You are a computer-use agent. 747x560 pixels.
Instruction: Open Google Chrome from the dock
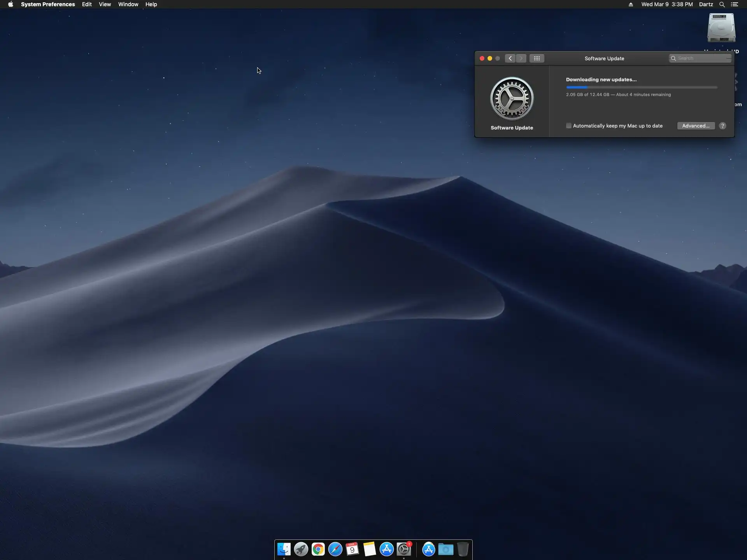pos(318,549)
